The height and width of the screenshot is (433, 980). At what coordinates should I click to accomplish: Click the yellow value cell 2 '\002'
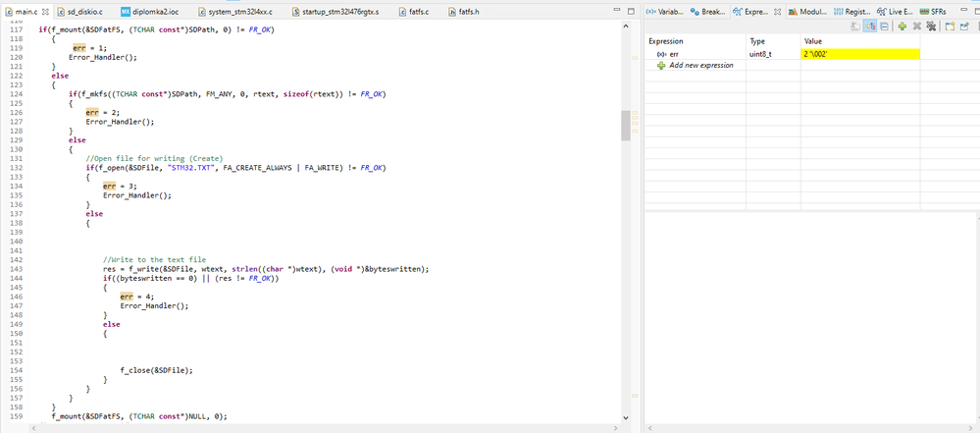[860, 54]
